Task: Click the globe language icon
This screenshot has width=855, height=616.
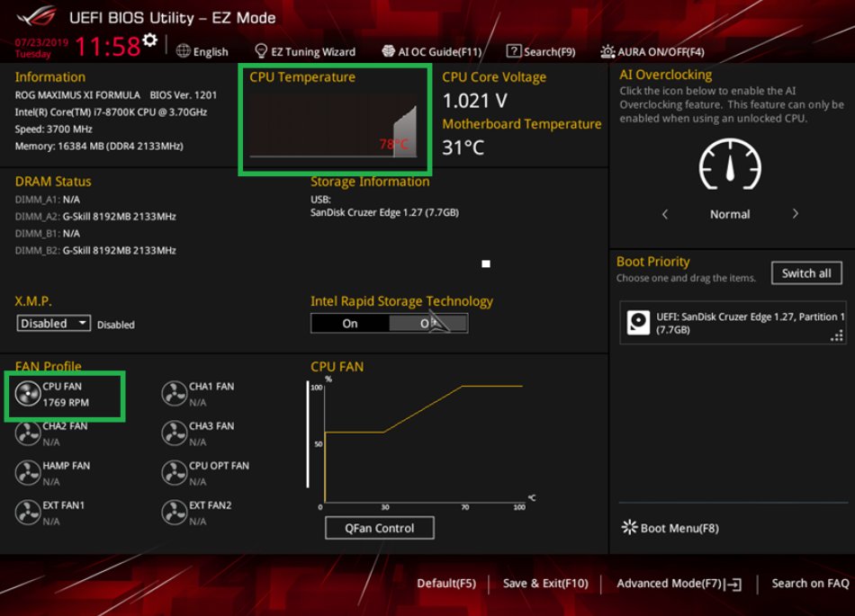Action: point(184,51)
